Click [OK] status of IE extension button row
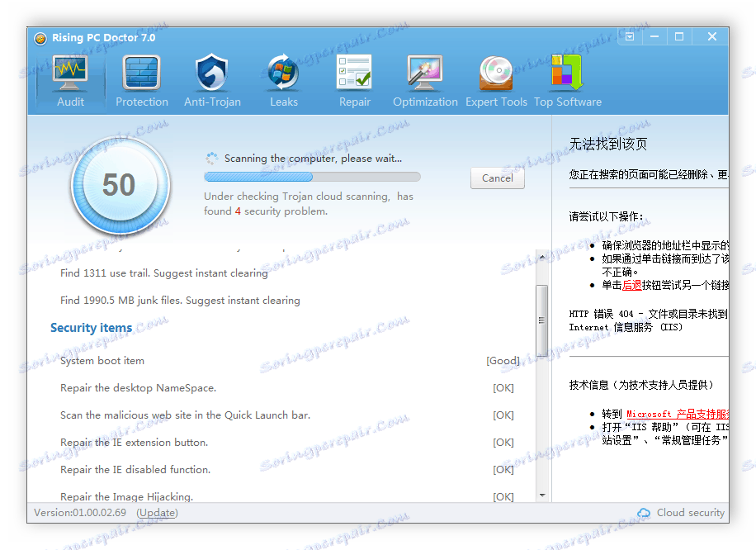The width and height of the screenshot is (756, 550). click(x=503, y=443)
